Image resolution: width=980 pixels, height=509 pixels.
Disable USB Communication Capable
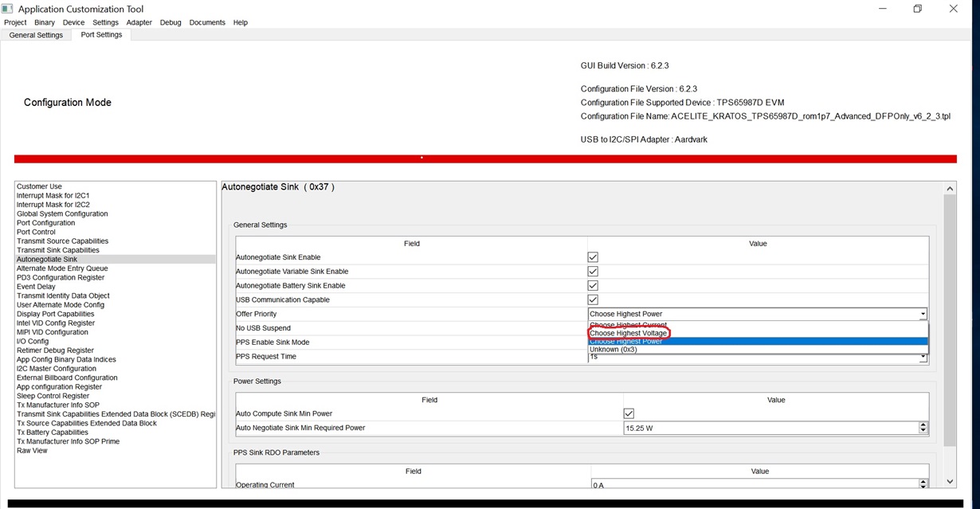tap(592, 300)
